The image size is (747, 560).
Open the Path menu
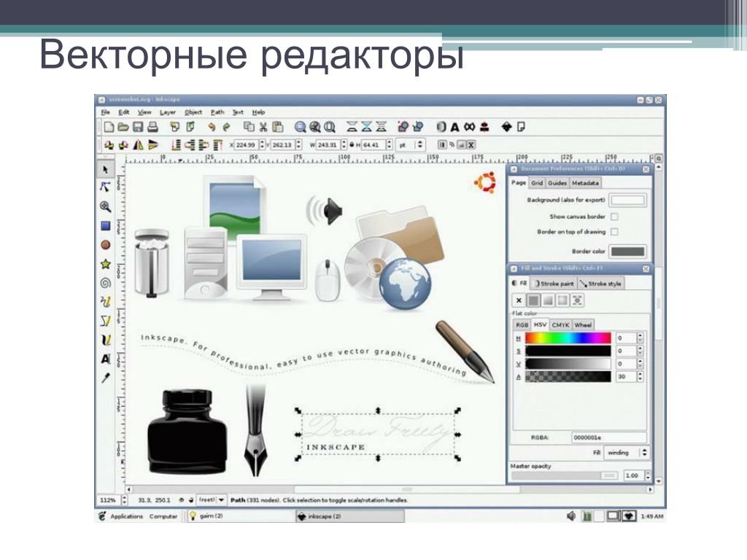217,112
